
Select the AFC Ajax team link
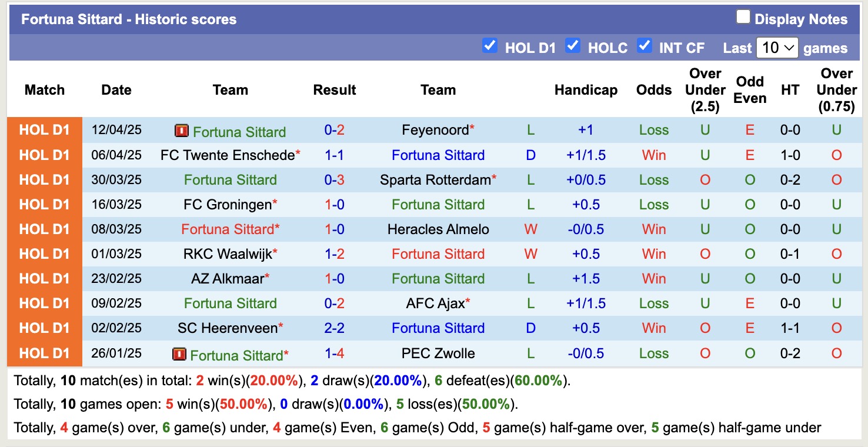pyautogui.click(x=434, y=303)
